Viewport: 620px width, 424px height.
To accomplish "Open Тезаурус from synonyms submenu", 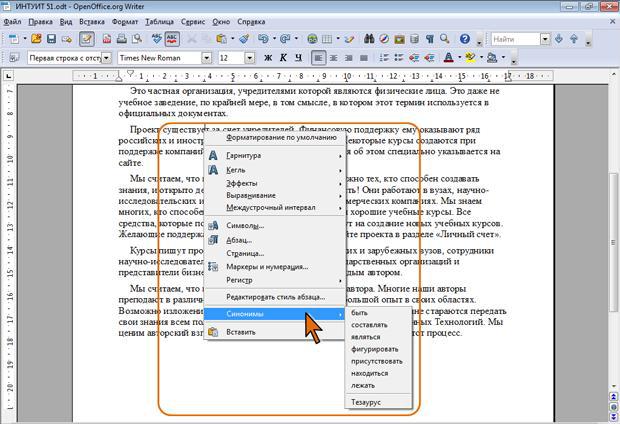I will pyautogui.click(x=378, y=402).
